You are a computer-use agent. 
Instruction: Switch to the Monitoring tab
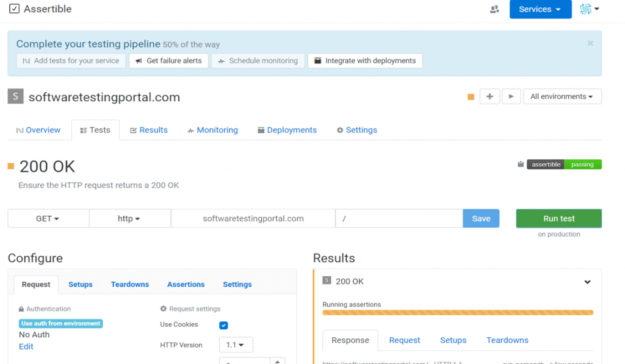pos(212,130)
